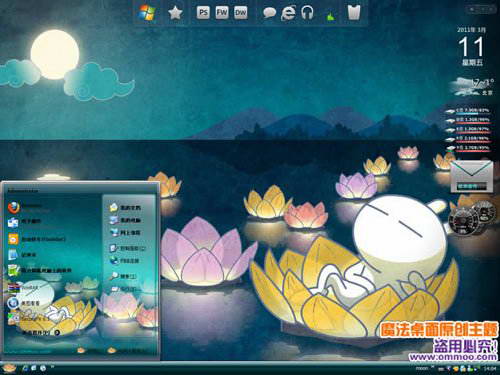The width and height of the screenshot is (500, 375).
Task: Click the taskbar clock
Action: [x=489, y=368]
